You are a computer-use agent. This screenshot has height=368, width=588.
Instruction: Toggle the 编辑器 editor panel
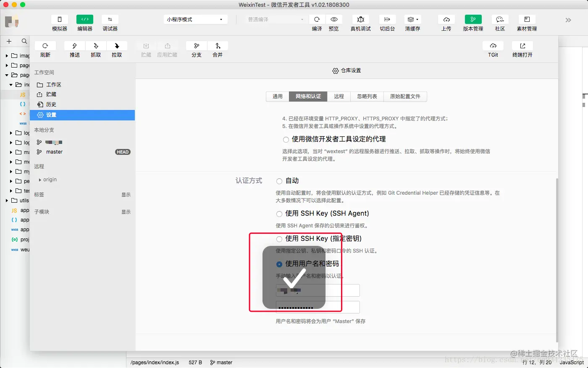pos(85,19)
